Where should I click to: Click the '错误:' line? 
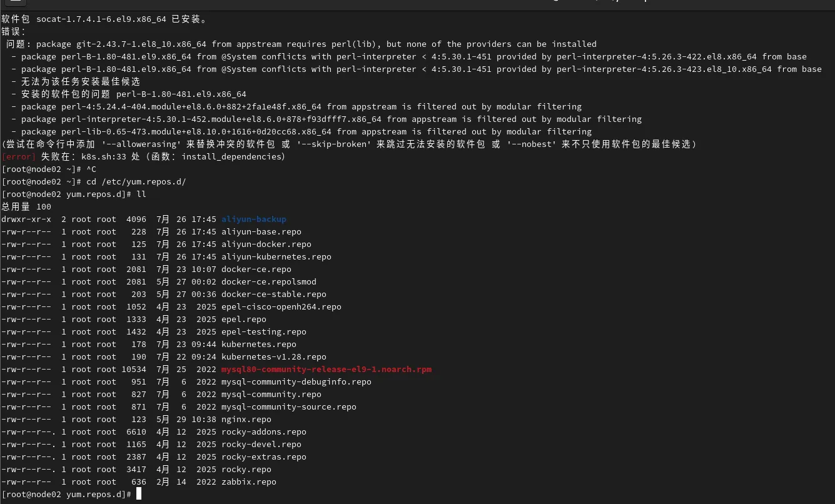14,31
